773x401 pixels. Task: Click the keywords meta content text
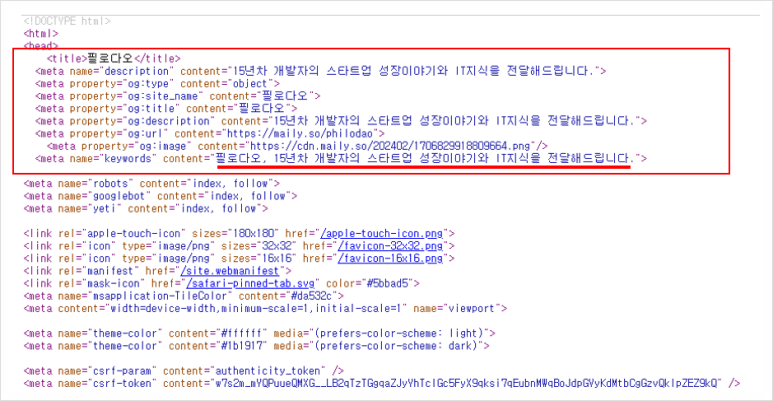(x=423, y=158)
